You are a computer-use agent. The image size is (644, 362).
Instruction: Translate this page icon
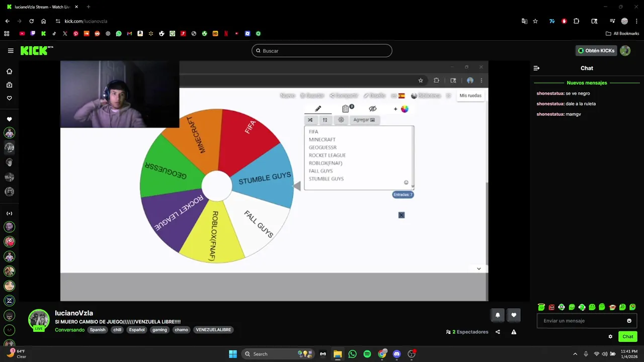click(x=524, y=21)
